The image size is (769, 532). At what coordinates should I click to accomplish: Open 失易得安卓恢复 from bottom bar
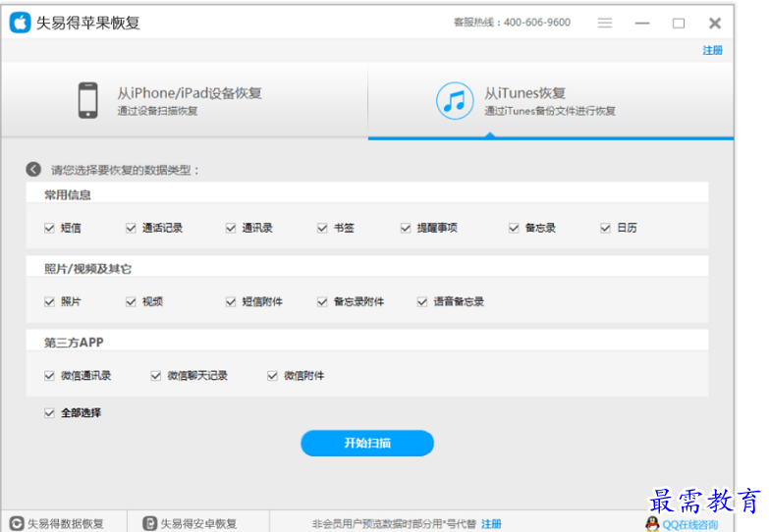coord(198,524)
